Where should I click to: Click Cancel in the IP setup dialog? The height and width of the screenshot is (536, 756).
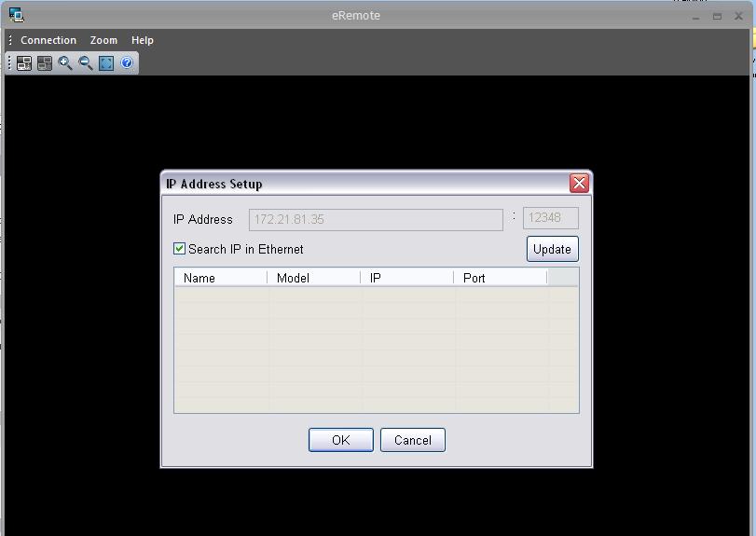412,440
